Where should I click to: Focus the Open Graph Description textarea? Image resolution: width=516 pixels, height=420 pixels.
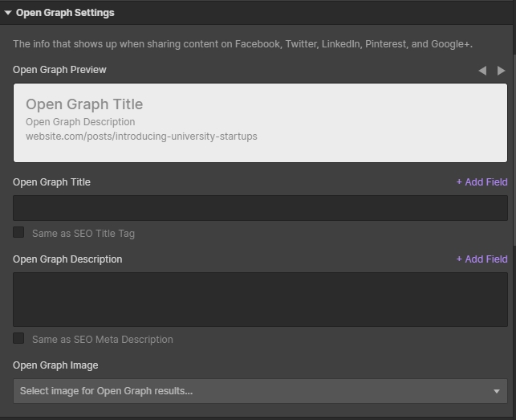click(260, 300)
